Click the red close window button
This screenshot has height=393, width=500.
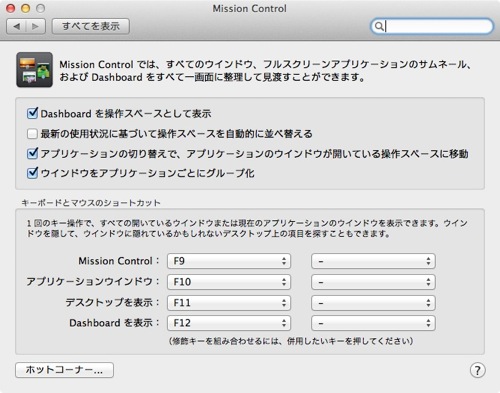click(11, 8)
